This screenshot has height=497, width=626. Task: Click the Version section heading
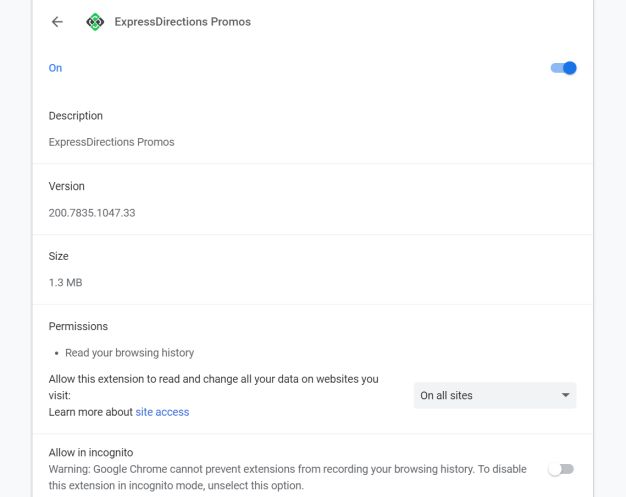(67, 186)
